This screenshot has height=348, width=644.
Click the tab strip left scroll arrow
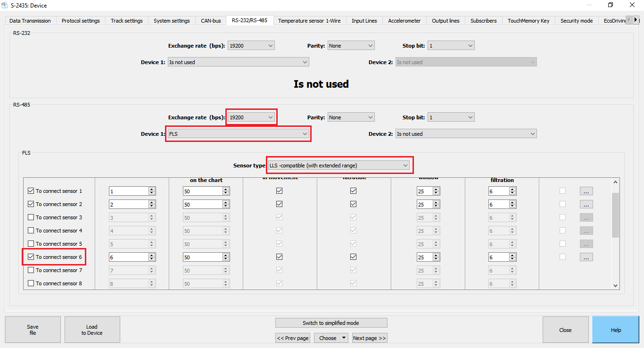tap(629, 20)
